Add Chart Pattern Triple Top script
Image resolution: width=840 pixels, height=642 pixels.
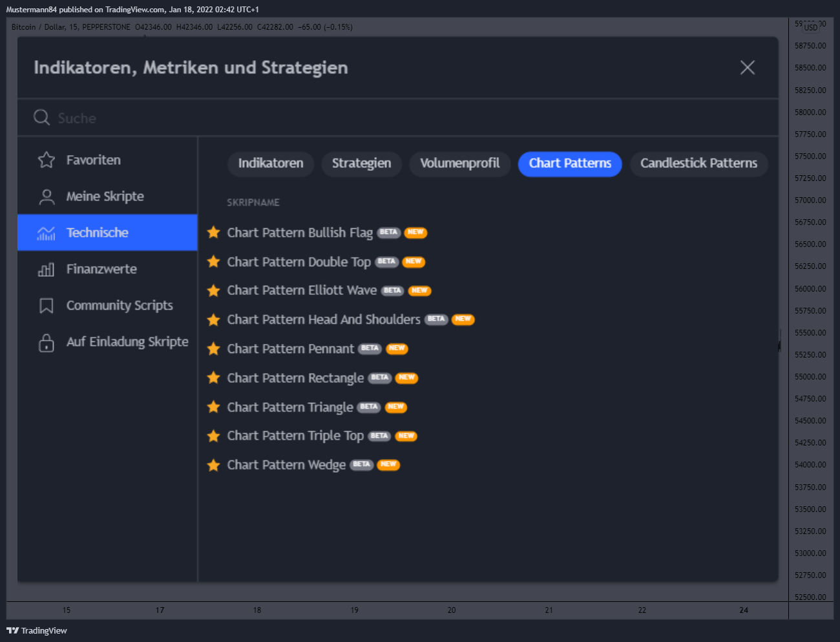click(295, 436)
